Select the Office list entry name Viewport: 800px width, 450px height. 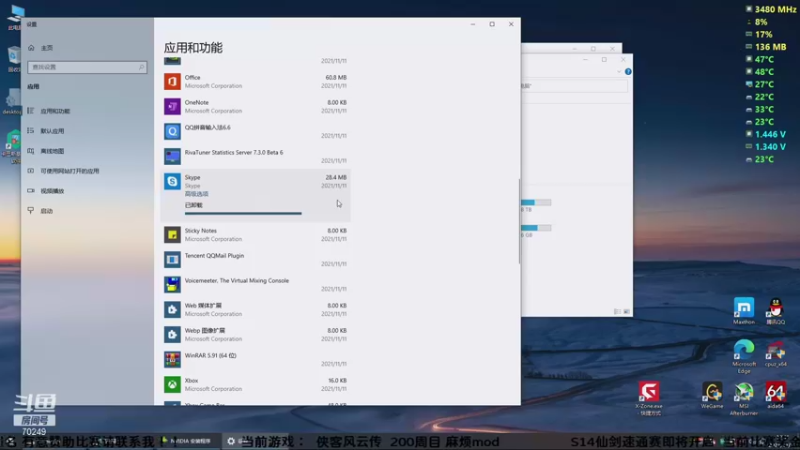192,78
